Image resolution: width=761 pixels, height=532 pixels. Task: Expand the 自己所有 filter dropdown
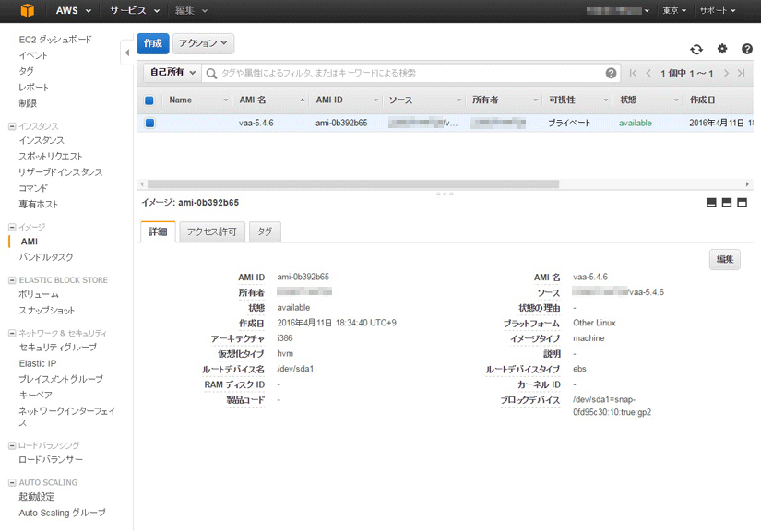pyautogui.click(x=172, y=73)
